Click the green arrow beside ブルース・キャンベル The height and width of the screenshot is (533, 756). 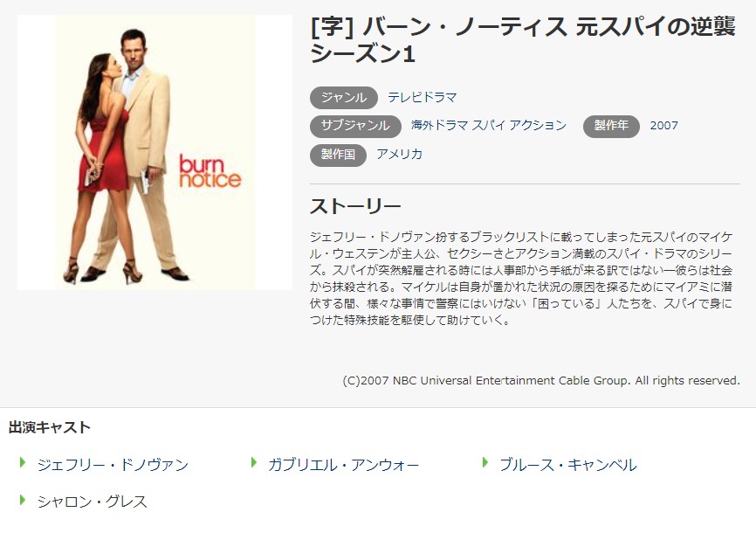pyautogui.click(x=485, y=462)
